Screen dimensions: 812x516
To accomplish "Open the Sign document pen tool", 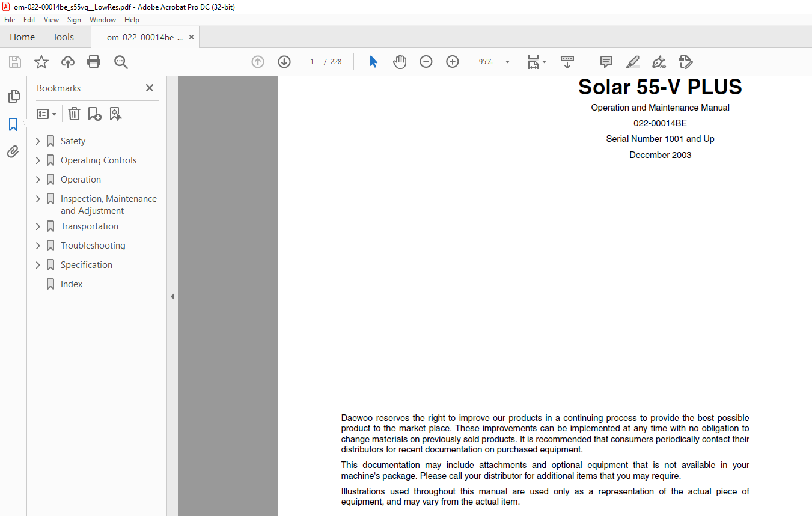I will click(659, 62).
